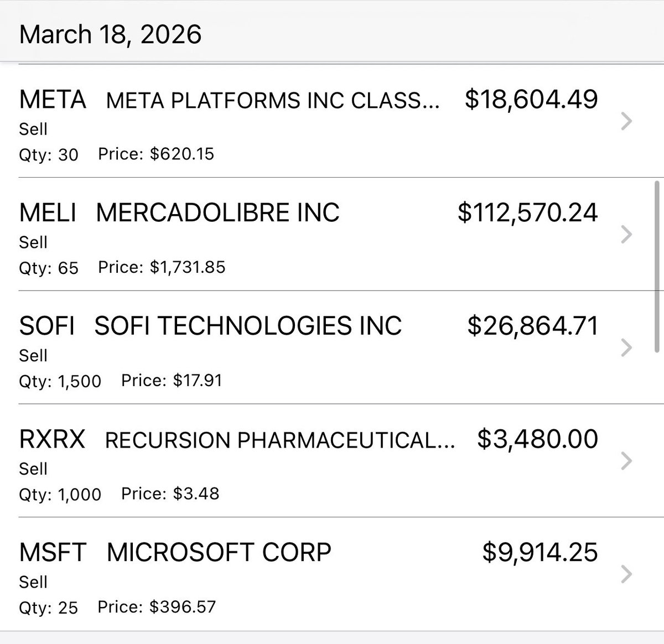
Task: Click the $112,570.24 MELI sale amount
Action: coord(528,214)
